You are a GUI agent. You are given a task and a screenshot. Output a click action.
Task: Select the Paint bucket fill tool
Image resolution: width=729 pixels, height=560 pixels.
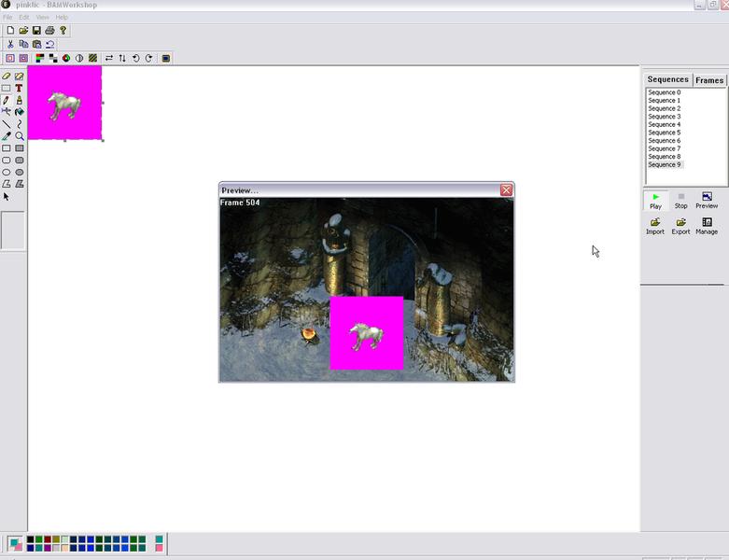19,112
